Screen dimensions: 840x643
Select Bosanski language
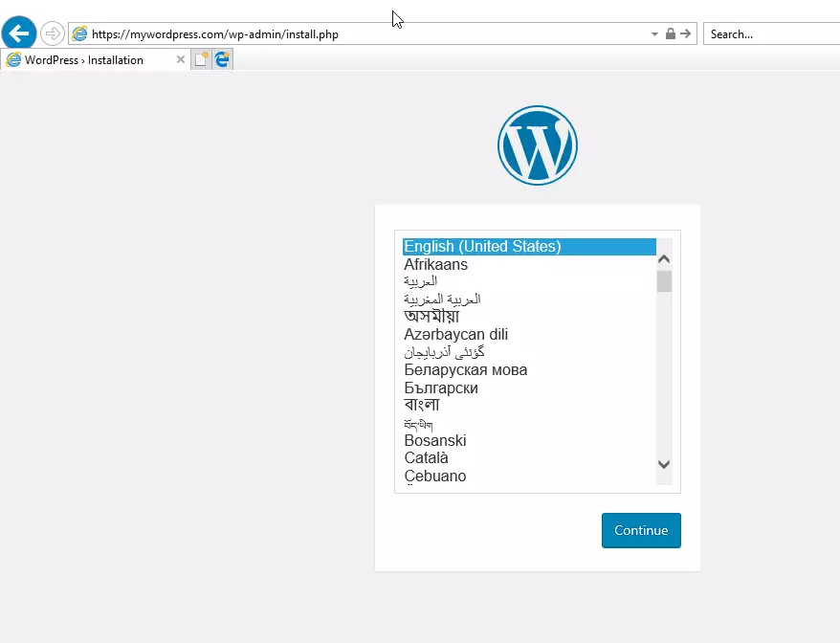point(529,440)
